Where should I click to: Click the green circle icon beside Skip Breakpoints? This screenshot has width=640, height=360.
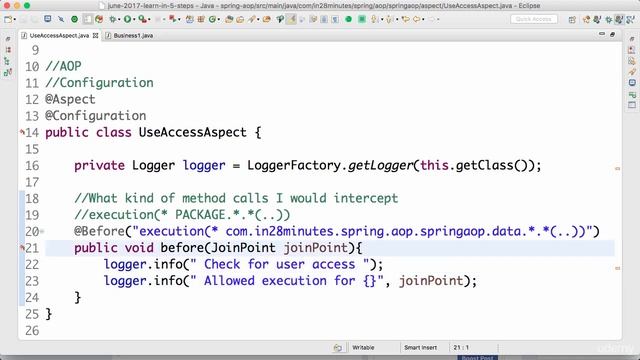point(74,19)
